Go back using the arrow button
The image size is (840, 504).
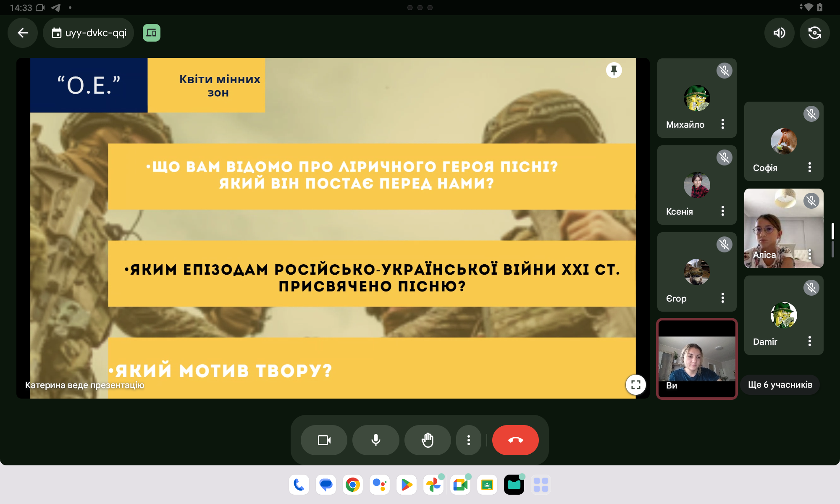(x=23, y=33)
